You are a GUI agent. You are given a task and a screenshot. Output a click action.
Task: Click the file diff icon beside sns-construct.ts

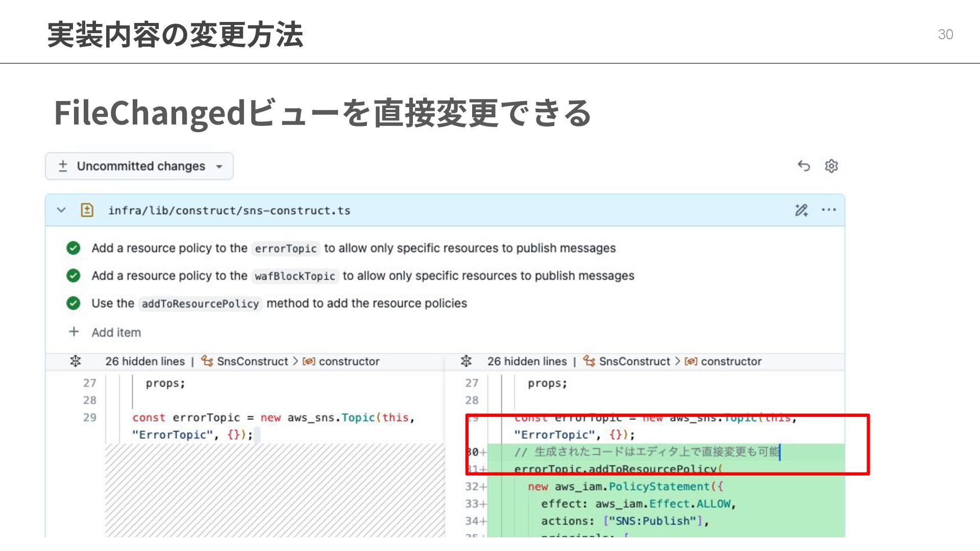pos(87,210)
